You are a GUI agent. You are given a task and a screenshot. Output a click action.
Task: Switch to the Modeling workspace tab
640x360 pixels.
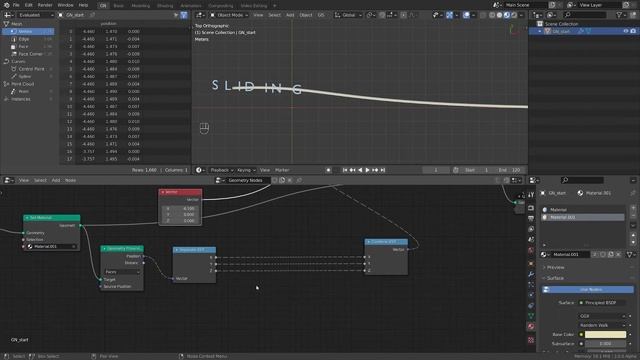(140, 6)
